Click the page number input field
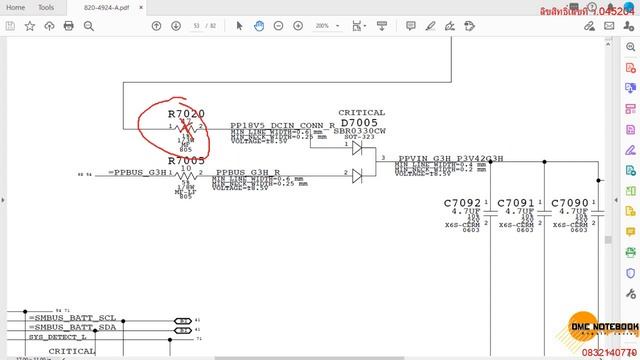This screenshot has height=360, width=640. 197,26
